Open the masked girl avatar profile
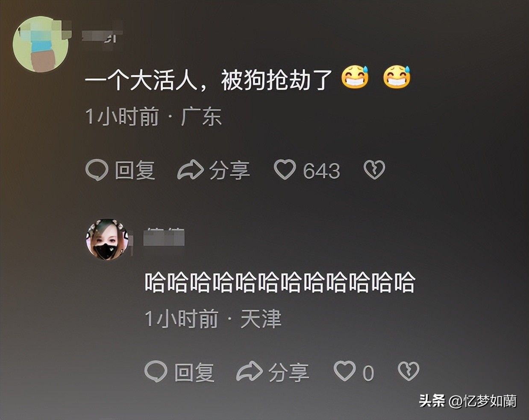The image size is (529, 420). point(107,239)
